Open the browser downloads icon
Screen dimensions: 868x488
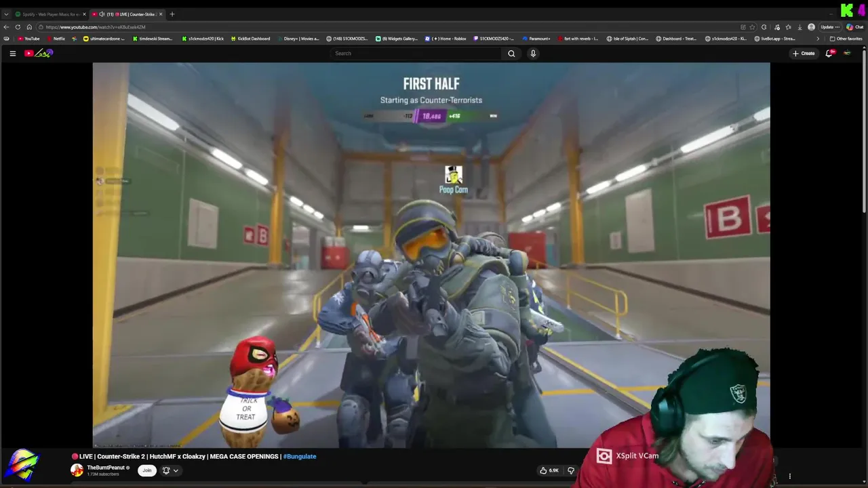click(800, 27)
